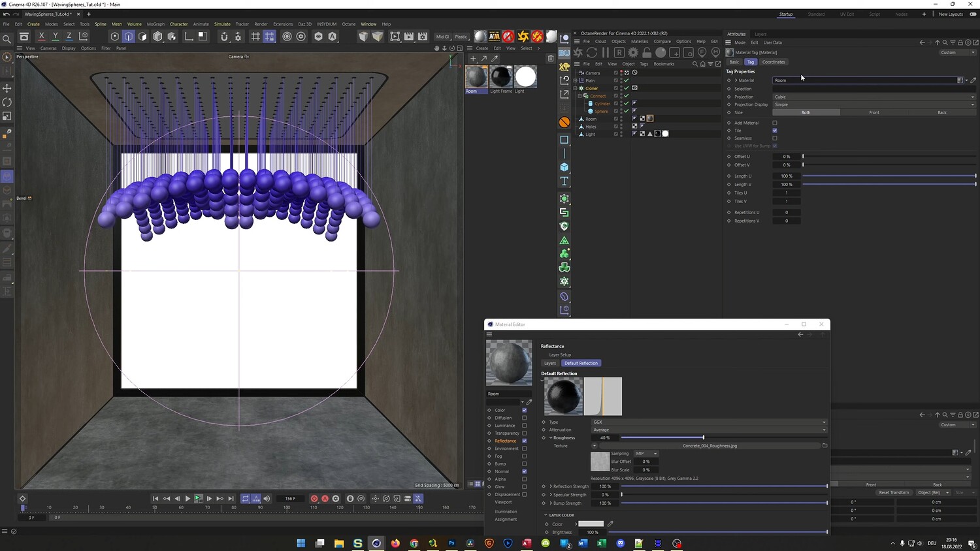Enable the Luminance channel checkbox
The height and width of the screenshot is (551, 980).
point(524,426)
